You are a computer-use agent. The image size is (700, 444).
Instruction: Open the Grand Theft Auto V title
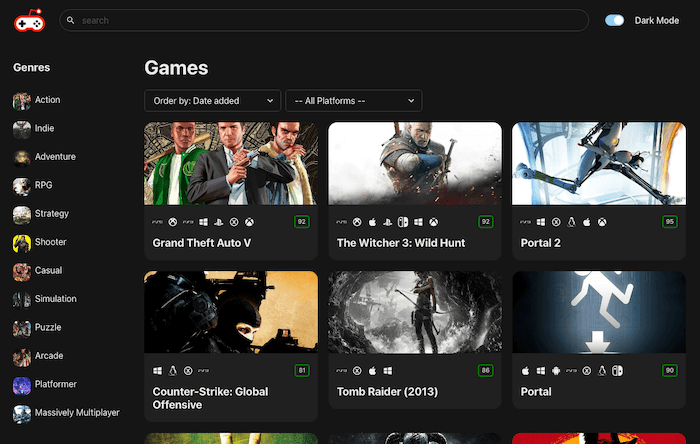[202, 243]
